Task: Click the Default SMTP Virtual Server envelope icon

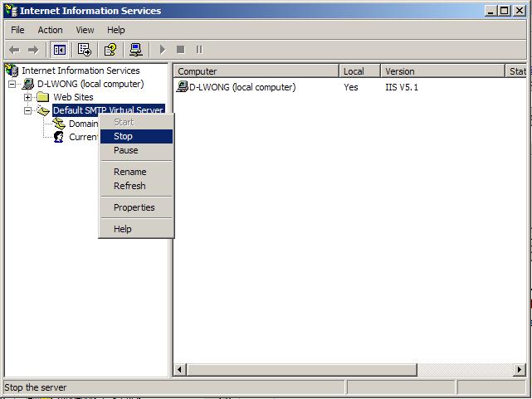Action: click(x=43, y=110)
